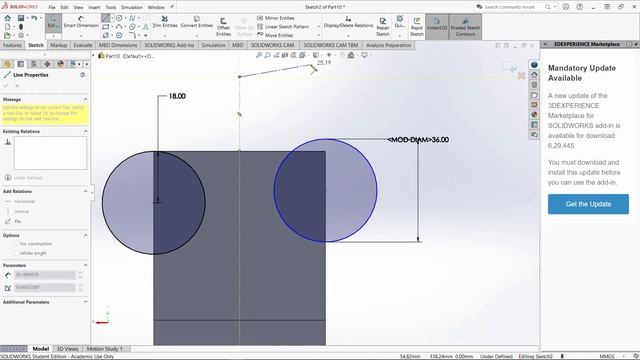The image size is (640, 360).
Task: Select the Circle sketch tool
Action: point(119,18)
